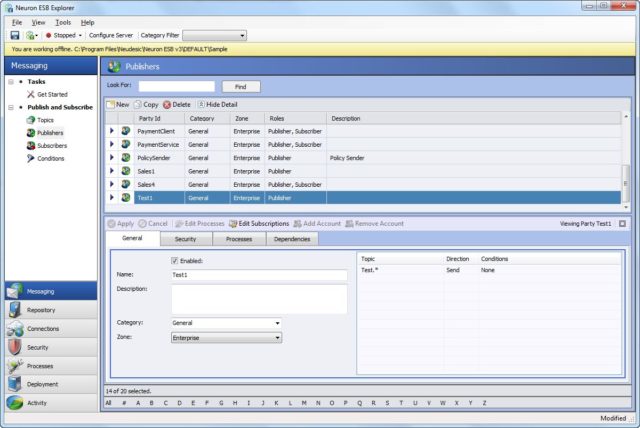640x428 pixels.
Task: Switch to the Processes tab
Action: (x=239, y=239)
